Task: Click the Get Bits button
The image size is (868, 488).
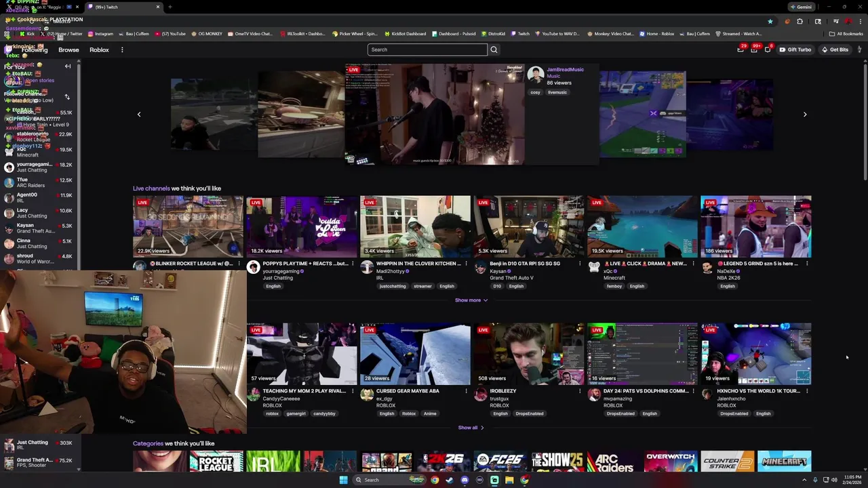Action: coord(835,49)
